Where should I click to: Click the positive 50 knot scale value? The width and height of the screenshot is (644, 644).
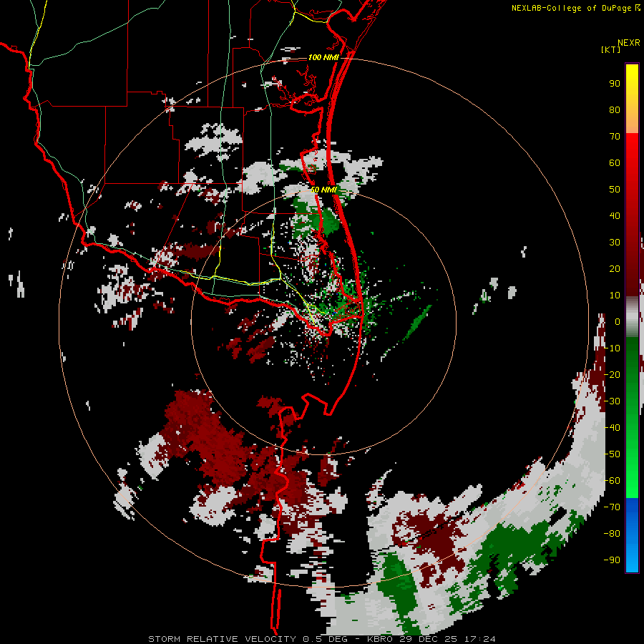[615, 190]
